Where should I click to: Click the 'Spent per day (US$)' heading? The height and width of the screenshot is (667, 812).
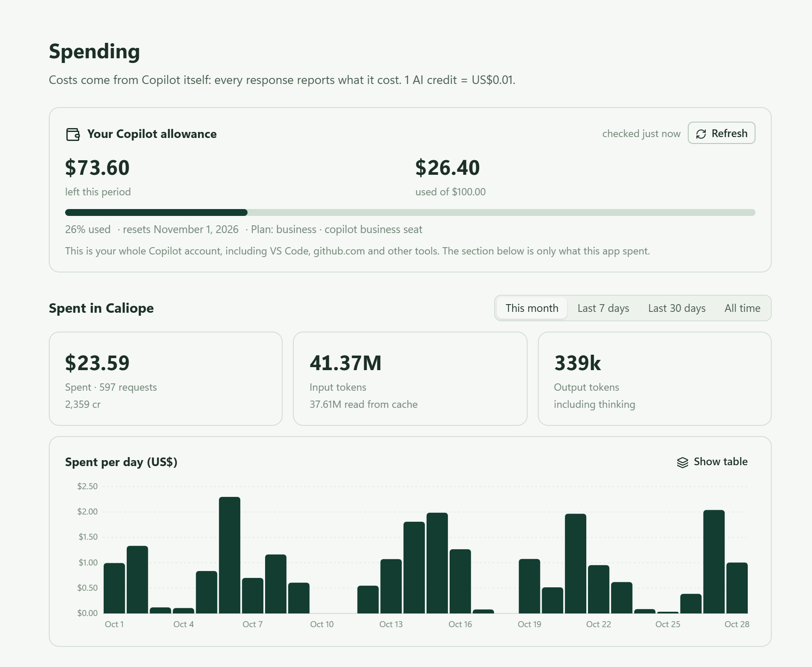pyautogui.click(x=121, y=462)
